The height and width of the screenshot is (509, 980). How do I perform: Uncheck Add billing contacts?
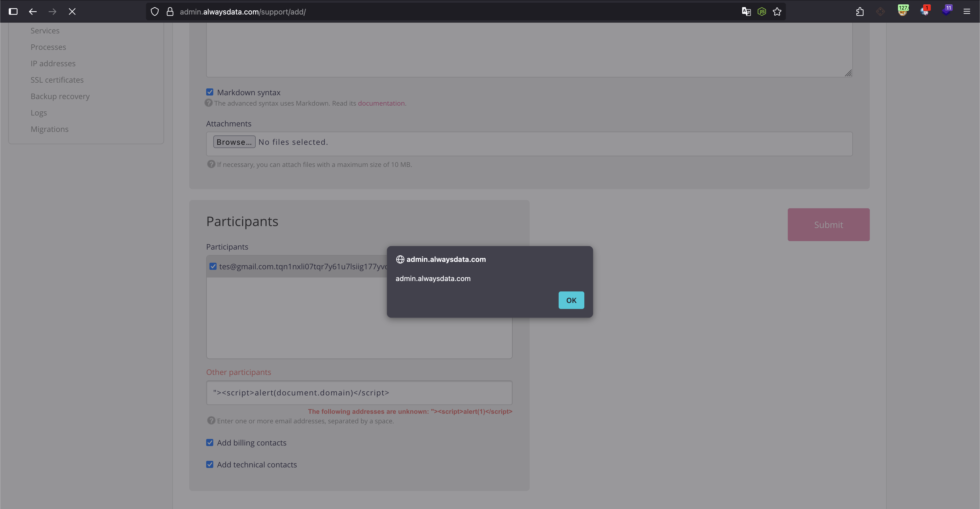(210, 443)
